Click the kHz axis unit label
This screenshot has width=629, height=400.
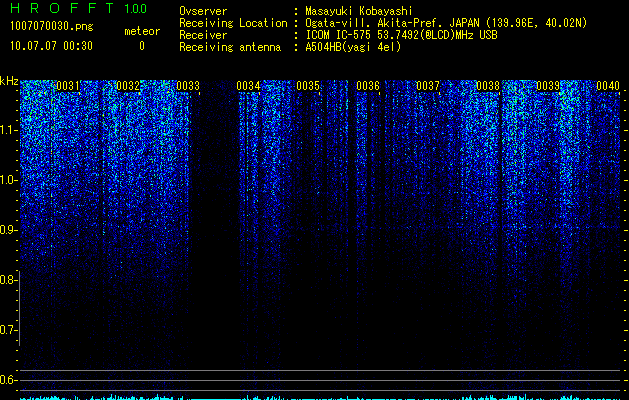click(9, 81)
